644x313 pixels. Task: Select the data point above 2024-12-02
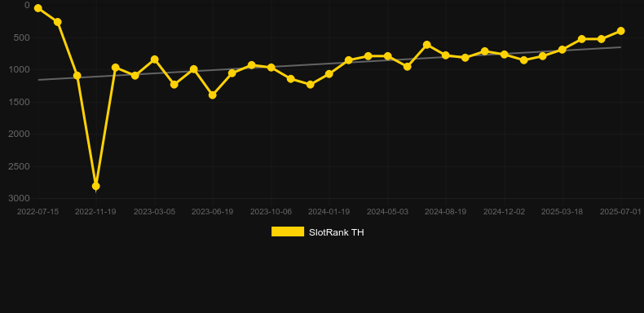tap(505, 55)
